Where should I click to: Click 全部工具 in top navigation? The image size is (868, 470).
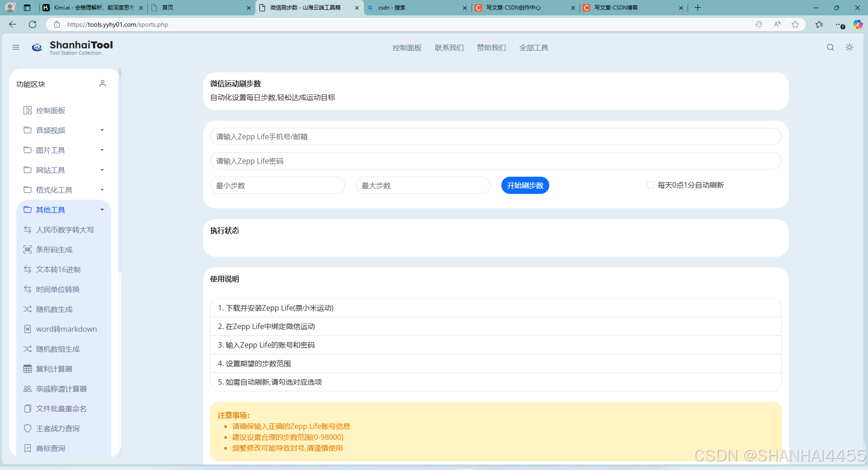tap(534, 47)
